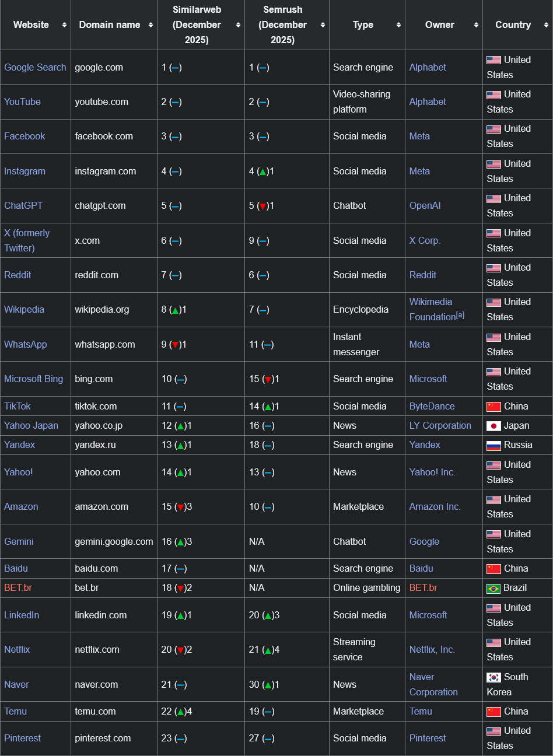The height and width of the screenshot is (756, 553).
Task: Open Meta owner link in Facebook row
Action: pos(419,136)
